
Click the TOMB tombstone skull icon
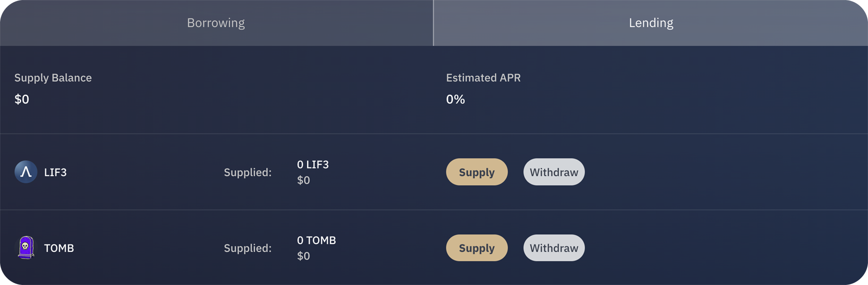(x=26, y=247)
